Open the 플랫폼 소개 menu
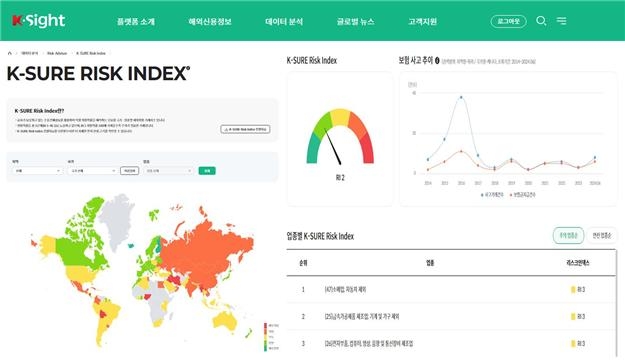This screenshot has width=625, height=360. [x=136, y=22]
